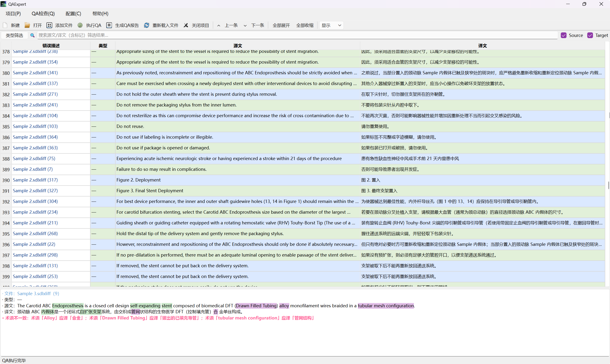Click source text 'Figure 2. Deployment'

[138, 180]
